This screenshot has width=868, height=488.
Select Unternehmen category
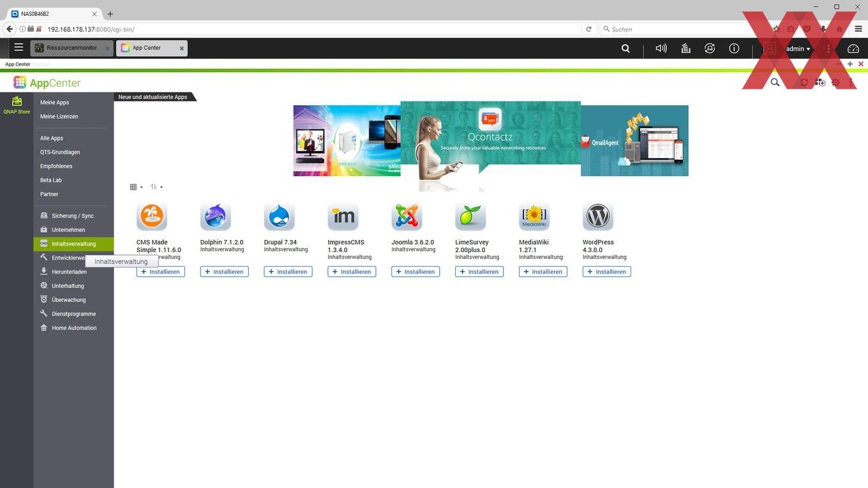(x=73, y=230)
